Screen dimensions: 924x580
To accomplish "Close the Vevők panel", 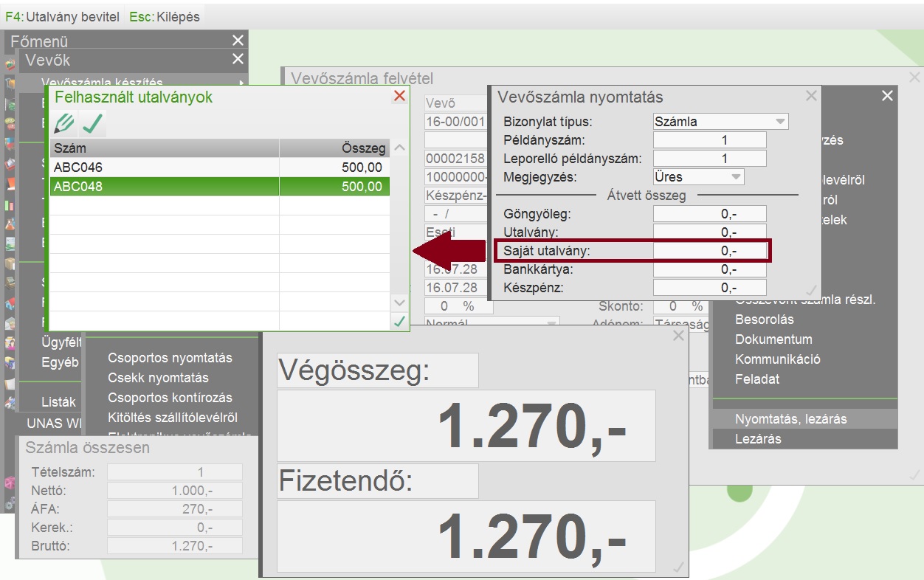I will point(237,59).
